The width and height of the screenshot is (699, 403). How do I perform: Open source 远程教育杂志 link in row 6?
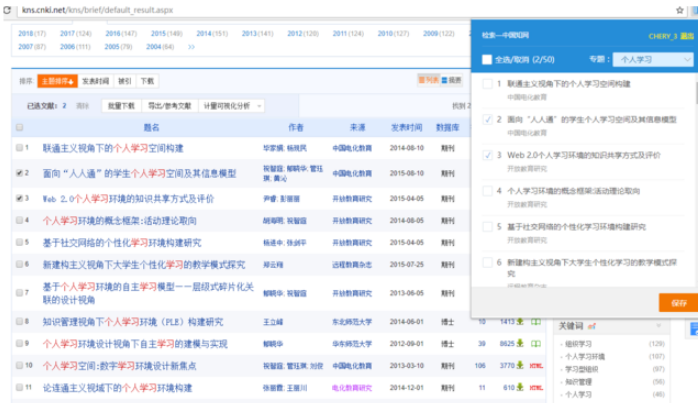click(352, 265)
